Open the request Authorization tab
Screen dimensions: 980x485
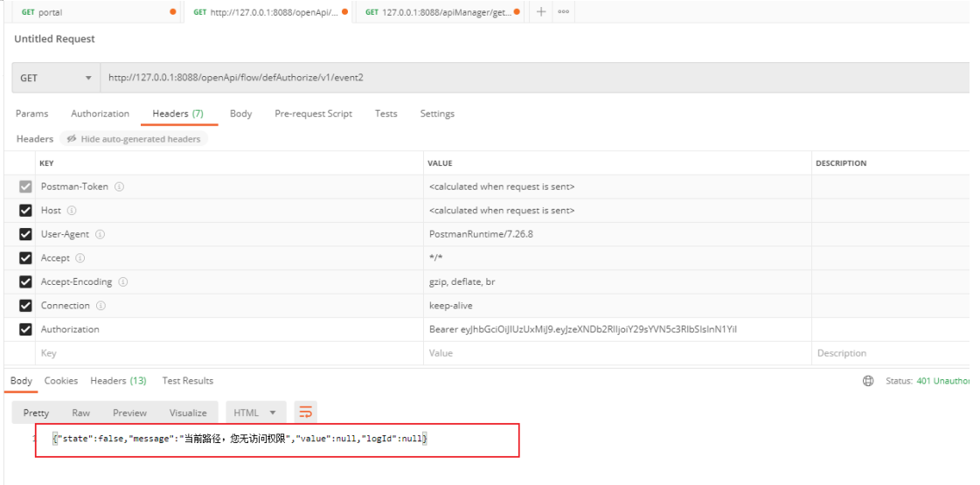(x=100, y=114)
